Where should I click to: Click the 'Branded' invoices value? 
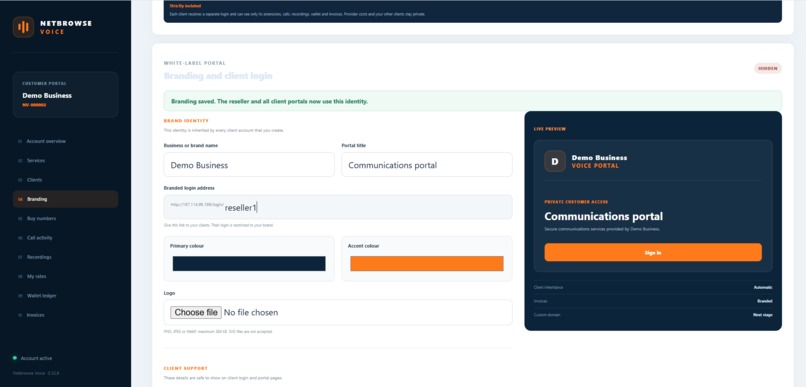point(764,301)
